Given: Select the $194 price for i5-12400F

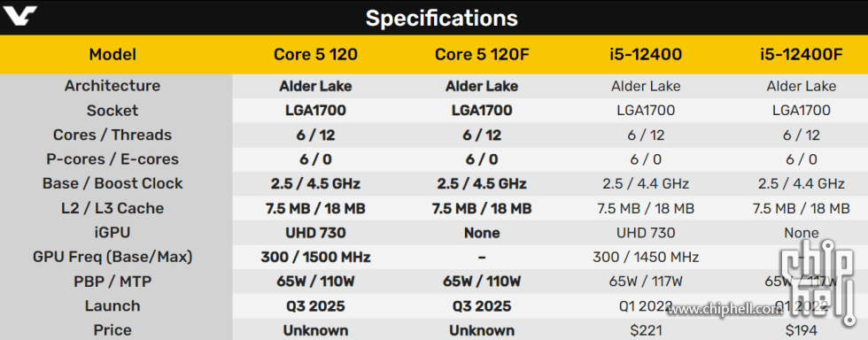Looking at the screenshot, I should pos(801,330).
